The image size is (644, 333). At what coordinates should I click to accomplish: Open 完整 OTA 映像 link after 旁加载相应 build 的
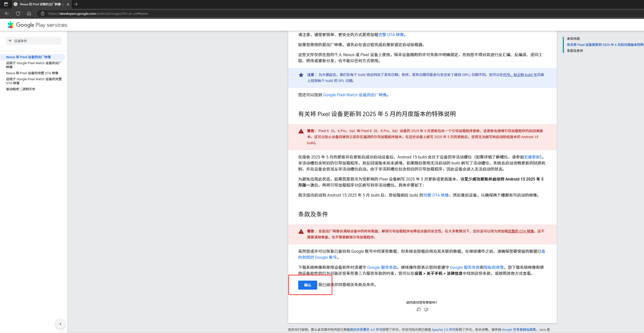point(436,195)
